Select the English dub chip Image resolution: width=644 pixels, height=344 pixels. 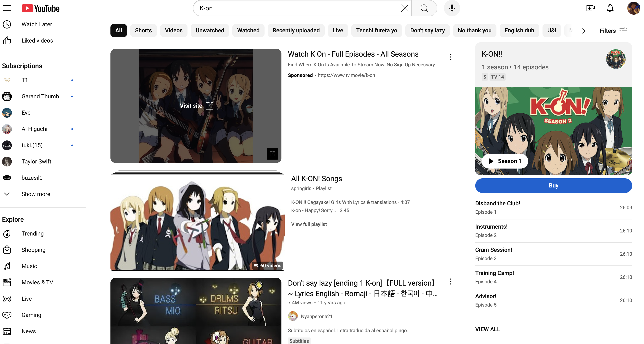coord(519,31)
